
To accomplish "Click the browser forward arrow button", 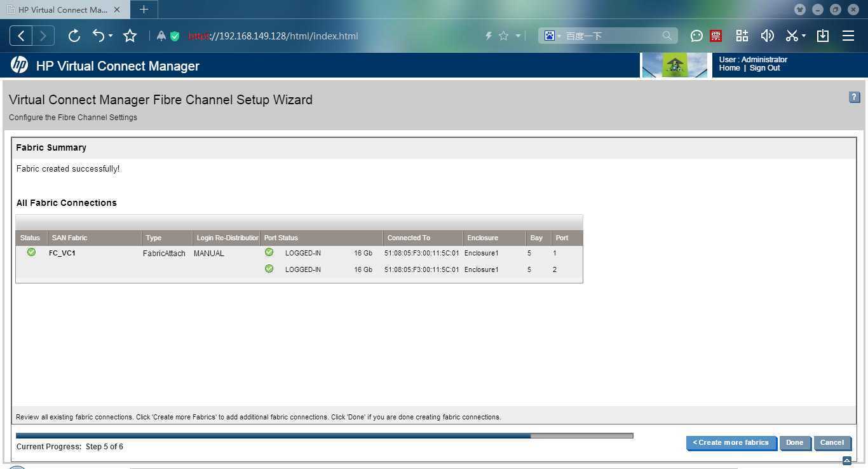I will pos(43,36).
